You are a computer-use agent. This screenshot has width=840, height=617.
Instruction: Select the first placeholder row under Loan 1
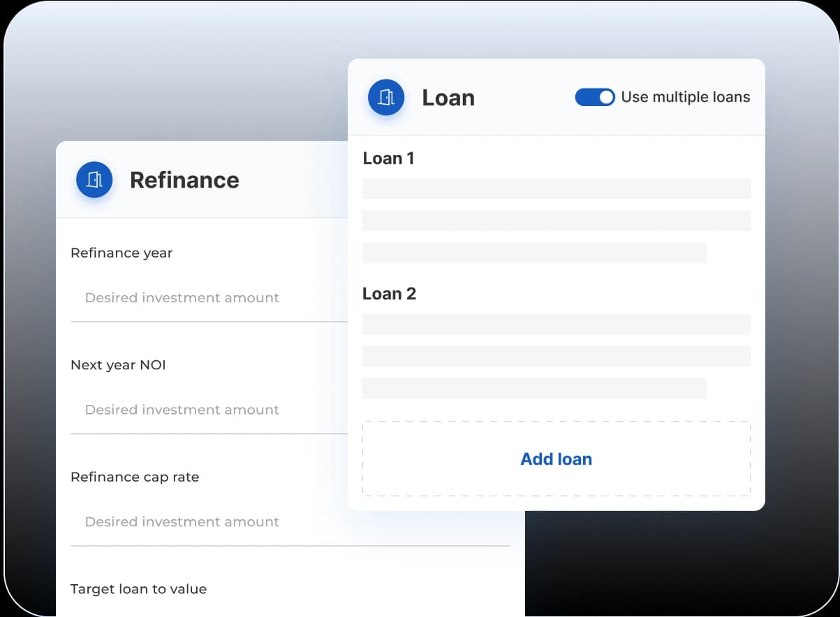pyautogui.click(x=556, y=188)
